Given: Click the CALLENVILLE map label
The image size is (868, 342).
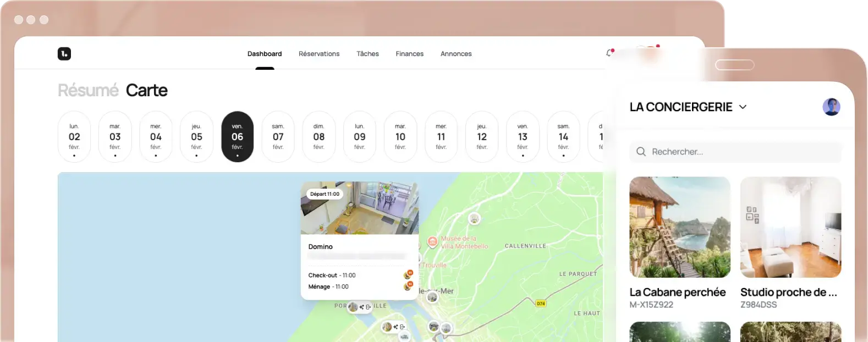Looking at the screenshot, I should click(x=525, y=246).
